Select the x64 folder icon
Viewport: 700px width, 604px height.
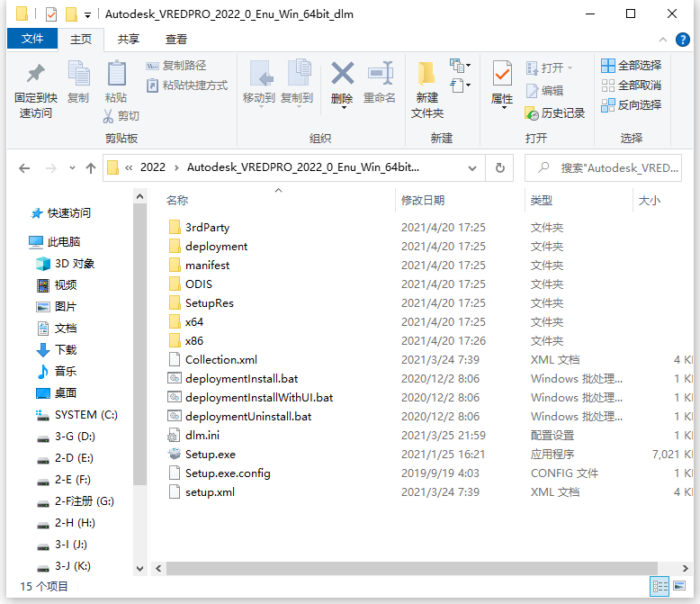[x=175, y=321]
